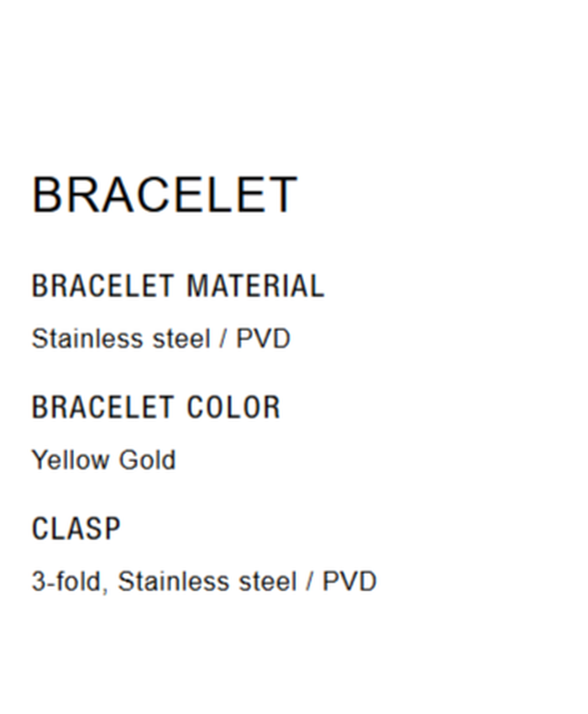Select the word MATERIAL in the subheading
Image resolution: width=588 pixels, height=714 pixels.
(x=255, y=286)
